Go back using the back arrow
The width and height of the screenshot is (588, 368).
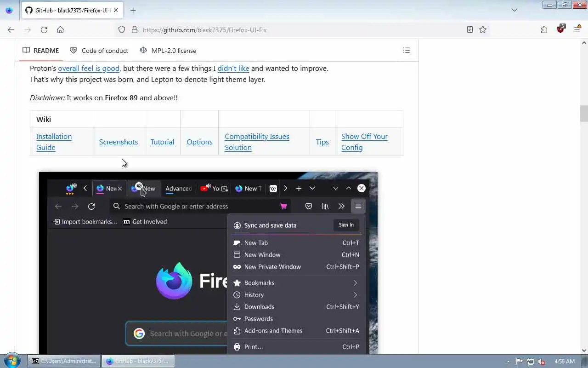click(11, 29)
